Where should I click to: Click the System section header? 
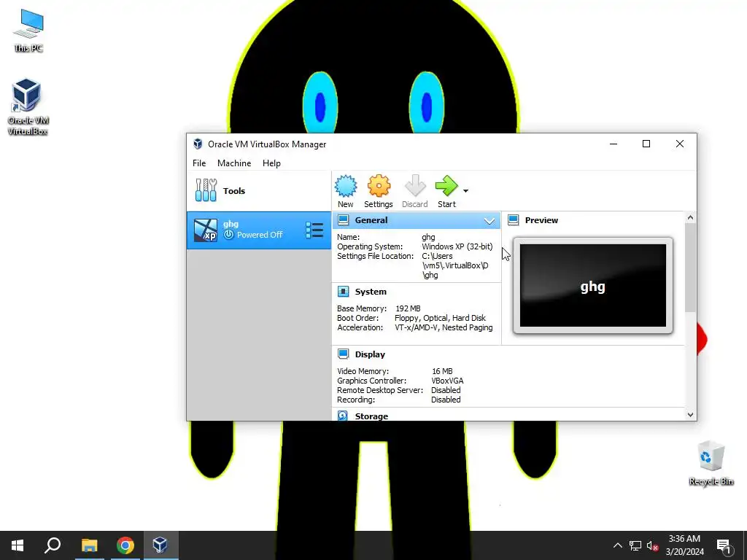pos(371,292)
